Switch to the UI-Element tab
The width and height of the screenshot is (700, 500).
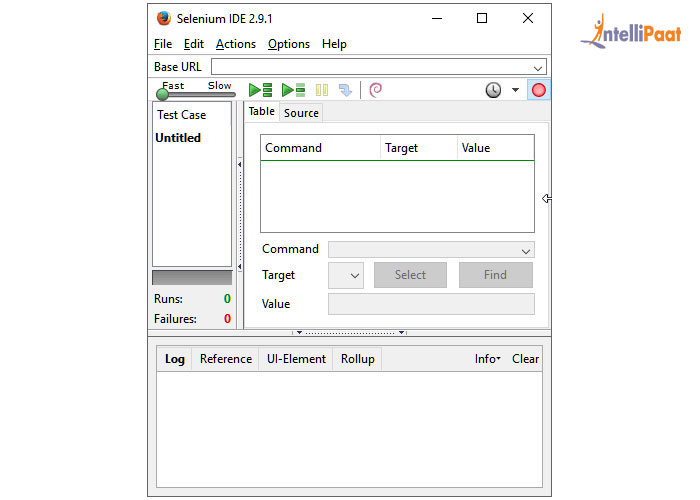pos(296,359)
